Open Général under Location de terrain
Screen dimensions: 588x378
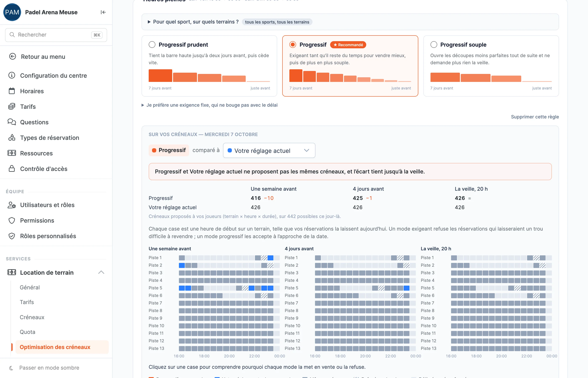pyautogui.click(x=30, y=287)
